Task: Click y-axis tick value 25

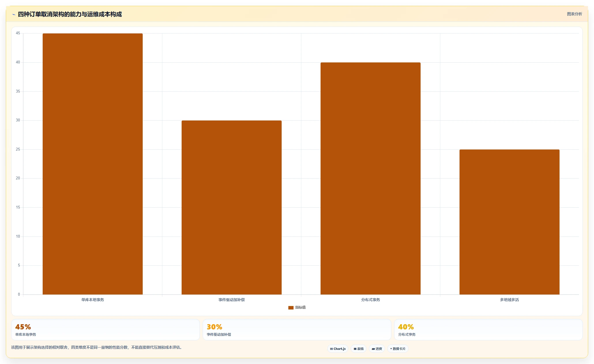Action: pos(18,149)
